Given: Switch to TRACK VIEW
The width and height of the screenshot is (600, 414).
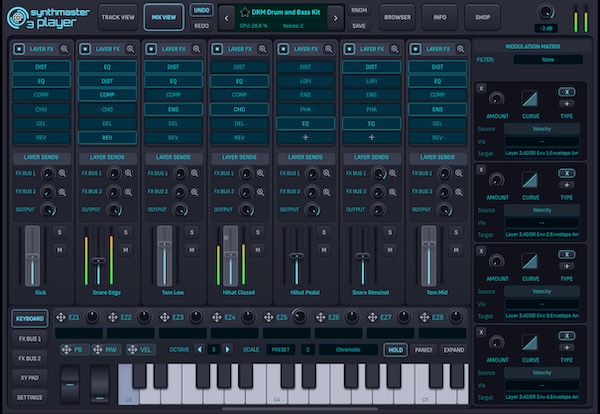Looking at the screenshot, I should [118, 17].
